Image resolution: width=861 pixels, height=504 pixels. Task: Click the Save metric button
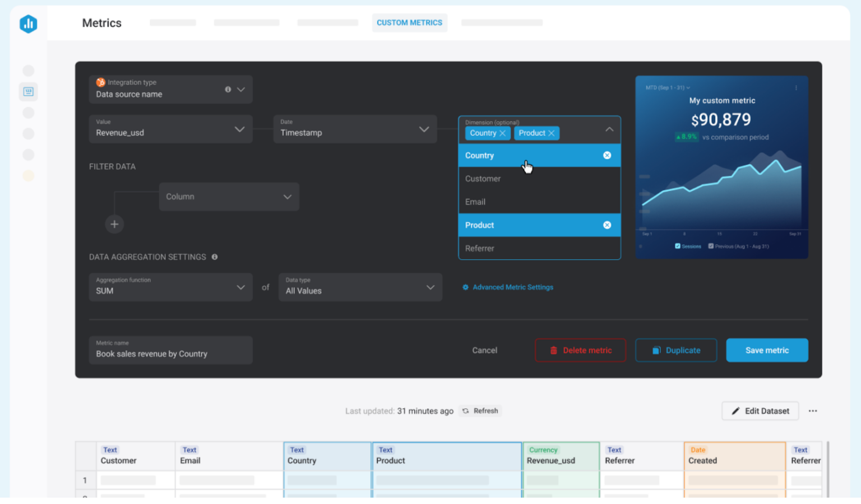point(767,350)
